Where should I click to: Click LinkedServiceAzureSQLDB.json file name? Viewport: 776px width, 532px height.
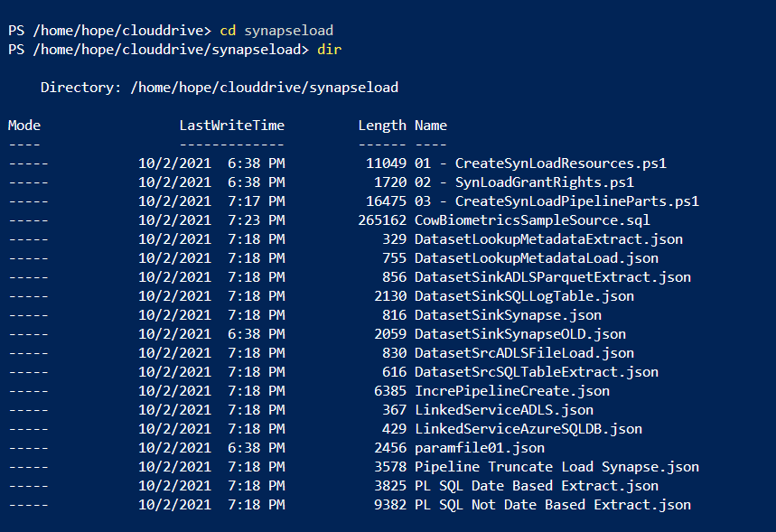point(528,429)
